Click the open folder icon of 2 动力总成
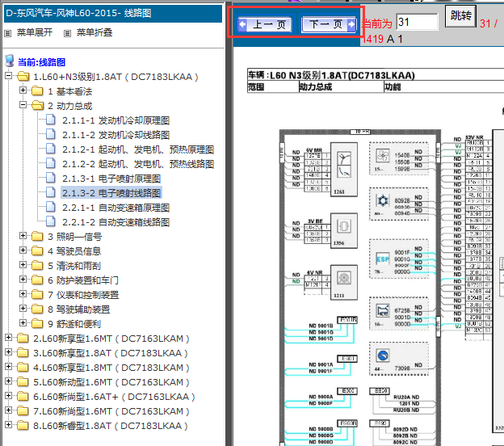Viewport: 504px width, 446px height. pyautogui.click(x=38, y=105)
